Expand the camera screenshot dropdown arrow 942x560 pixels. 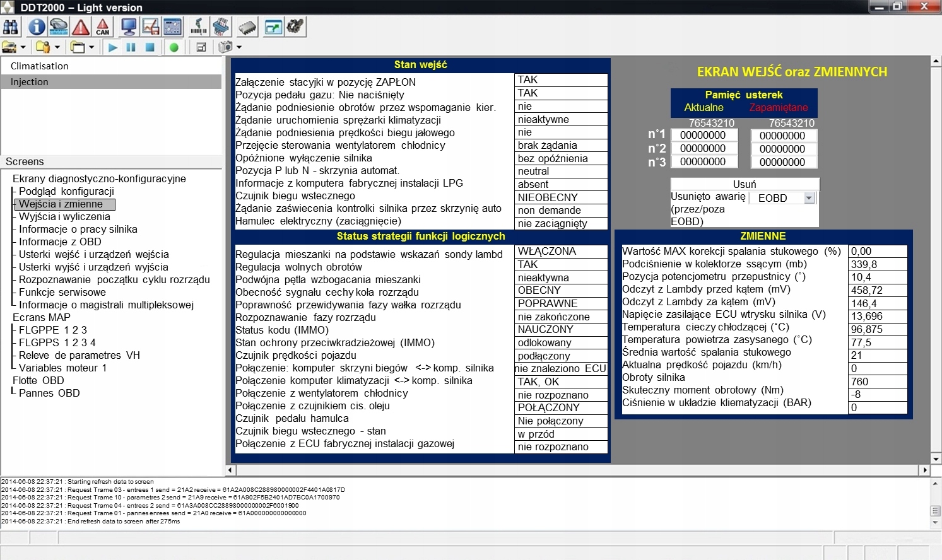pos(239,47)
